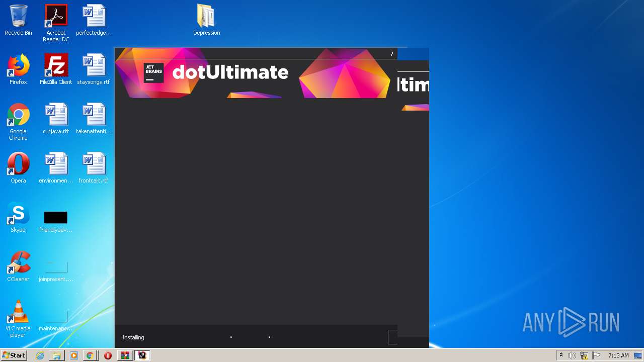Click the Show desktop button

638,355
